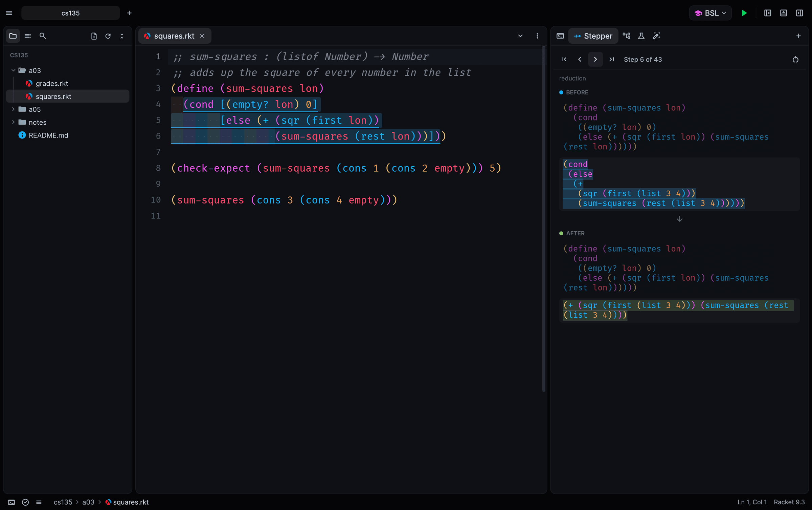Open the magic wand panel tab
The height and width of the screenshot is (510, 812).
coord(656,36)
